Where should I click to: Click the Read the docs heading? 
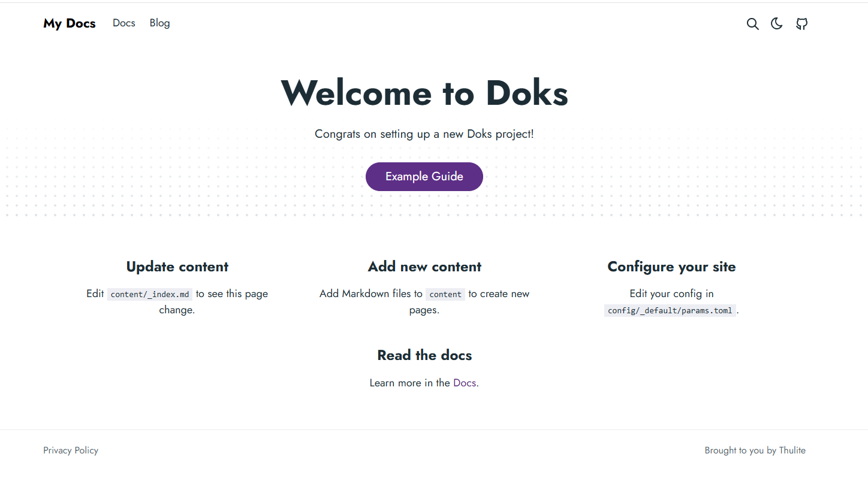pos(424,355)
